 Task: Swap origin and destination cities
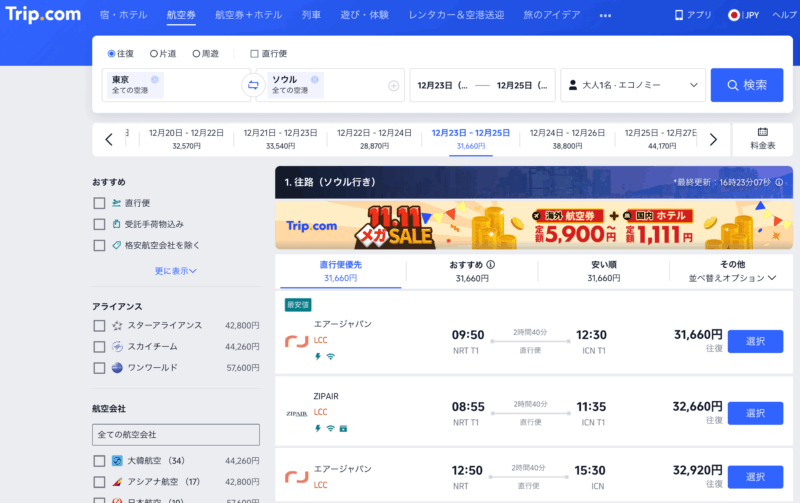[253, 85]
